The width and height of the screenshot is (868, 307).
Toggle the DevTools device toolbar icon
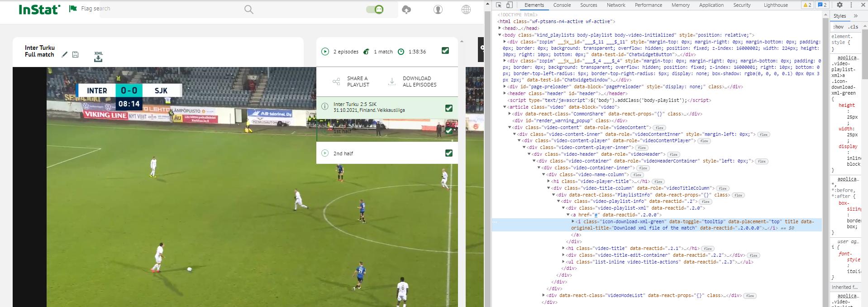509,5
